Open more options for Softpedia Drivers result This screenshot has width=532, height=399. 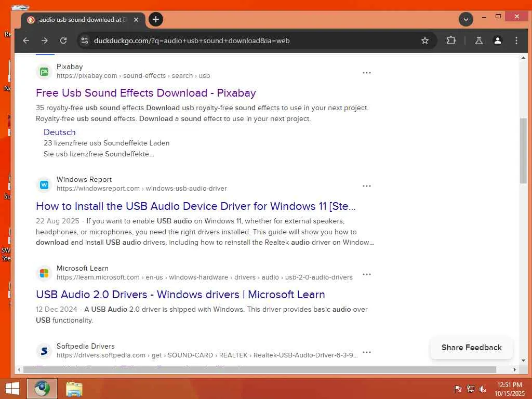pos(367,352)
